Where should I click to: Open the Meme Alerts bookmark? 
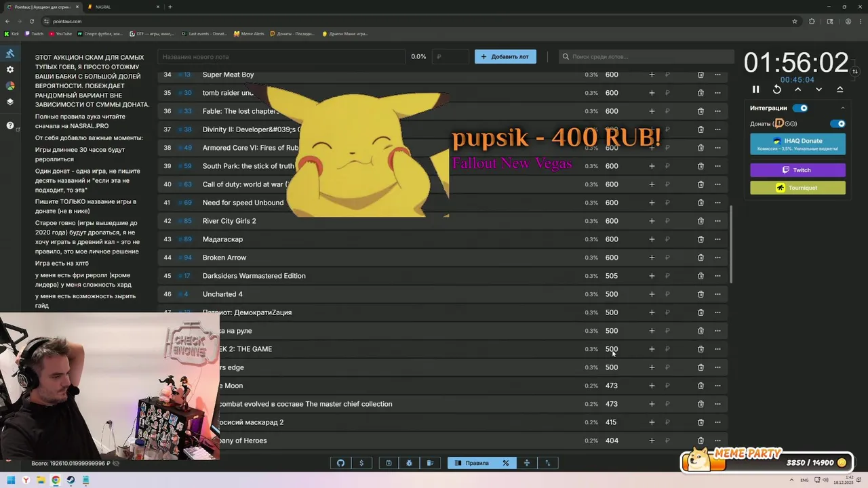point(249,33)
